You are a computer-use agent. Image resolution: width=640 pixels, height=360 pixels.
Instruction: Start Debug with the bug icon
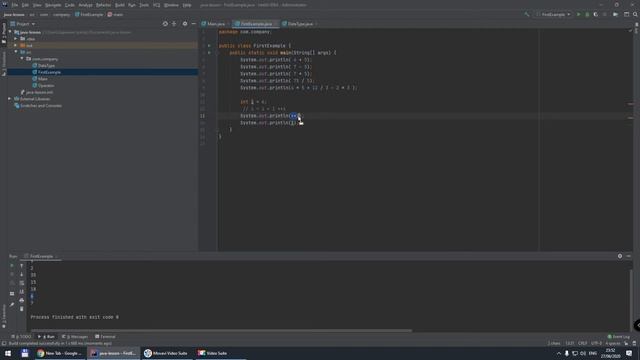click(x=587, y=14)
